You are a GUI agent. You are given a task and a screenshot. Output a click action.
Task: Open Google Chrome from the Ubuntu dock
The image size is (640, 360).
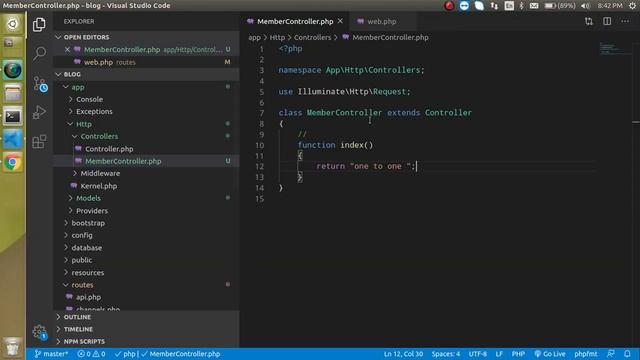pyautogui.click(x=13, y=162)
